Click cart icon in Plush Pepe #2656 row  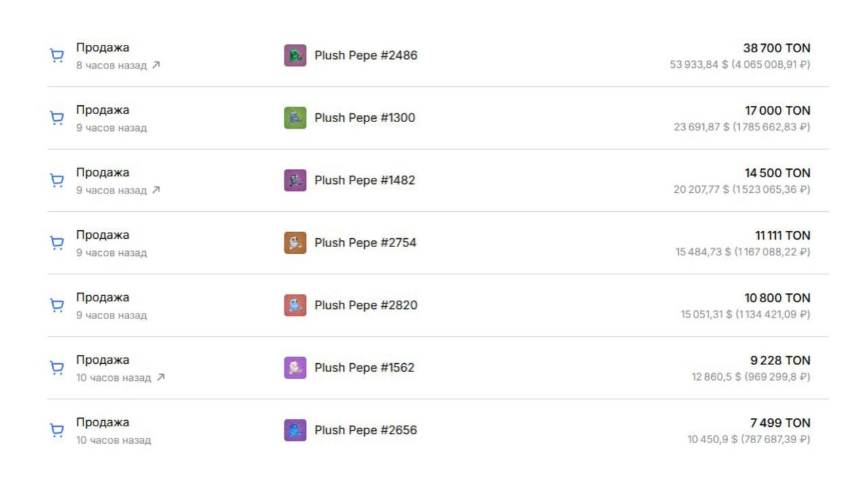(58, 430)
